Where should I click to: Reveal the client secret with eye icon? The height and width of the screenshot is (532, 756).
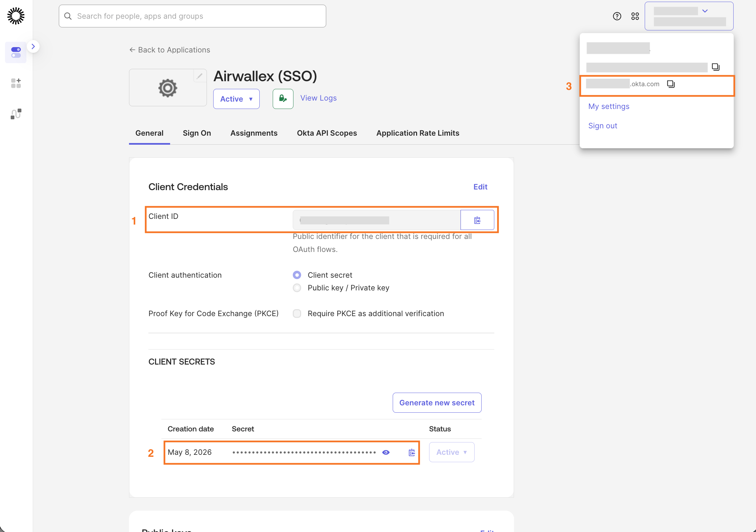386,452
